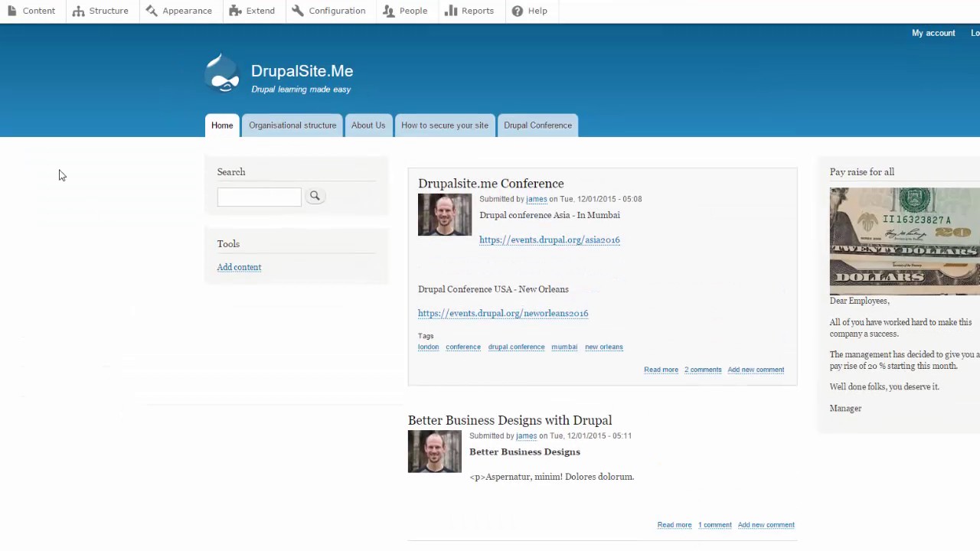Image resolution: width=980 pixels, height=551 pixels.
Task: Click the Drupal drop logo
Action: (223, 73)
